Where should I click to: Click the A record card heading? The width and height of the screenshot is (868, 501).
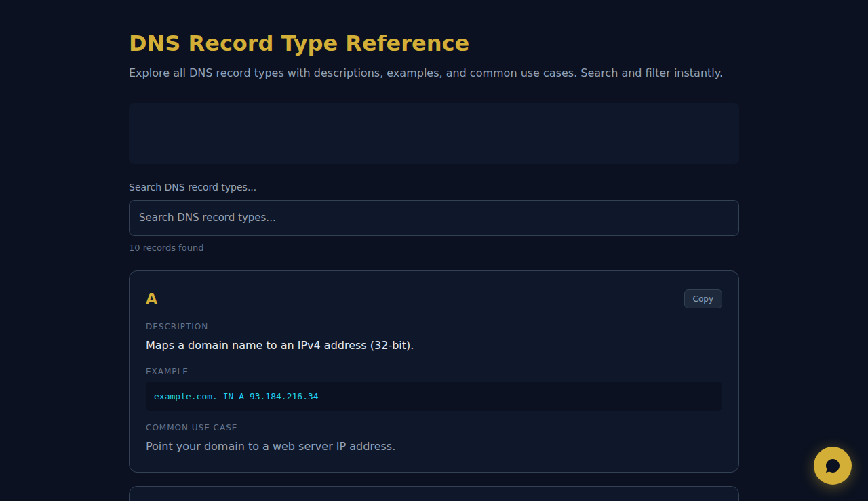click(x=152, y=298)
